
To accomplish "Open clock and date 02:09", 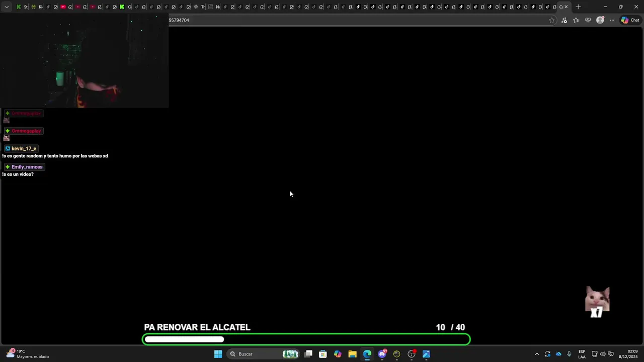I will pos(628,354).
